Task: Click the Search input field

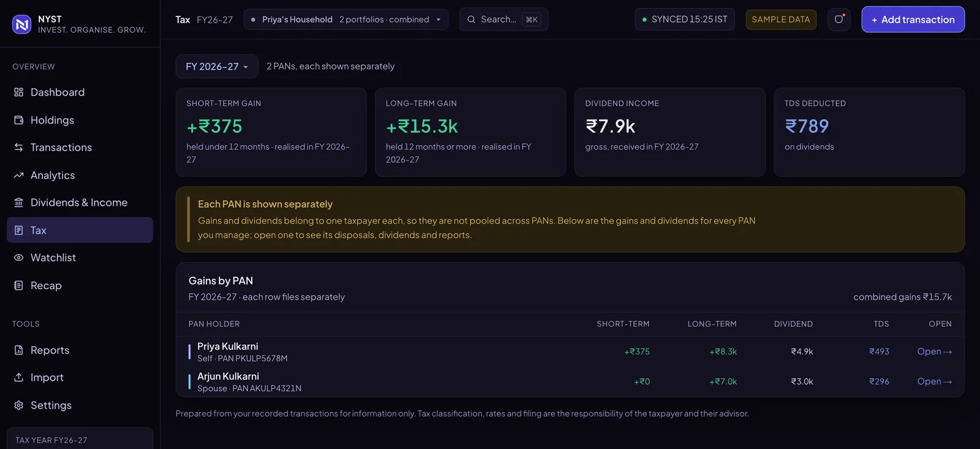Action: [503, 20]
